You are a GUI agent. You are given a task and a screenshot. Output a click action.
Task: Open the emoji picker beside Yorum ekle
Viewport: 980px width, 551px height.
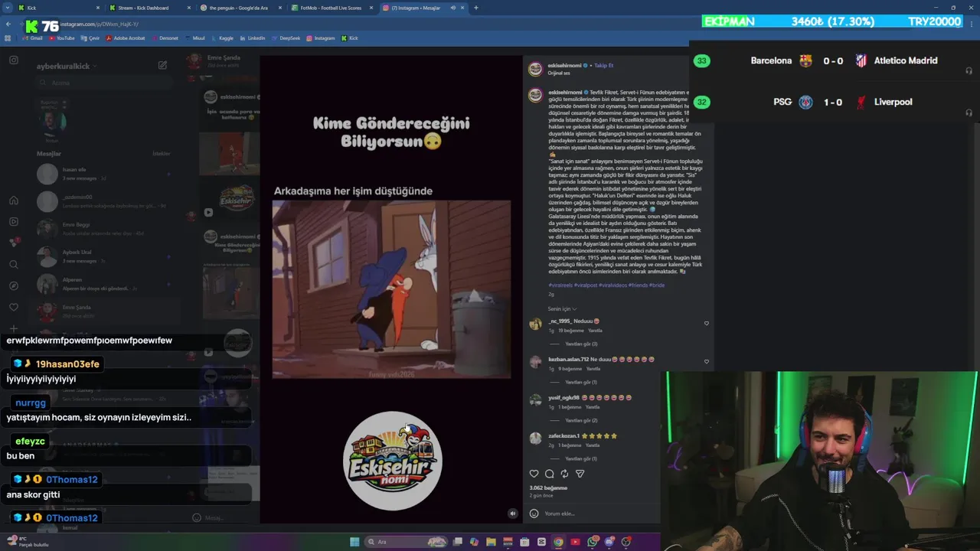tap(534, 514)
